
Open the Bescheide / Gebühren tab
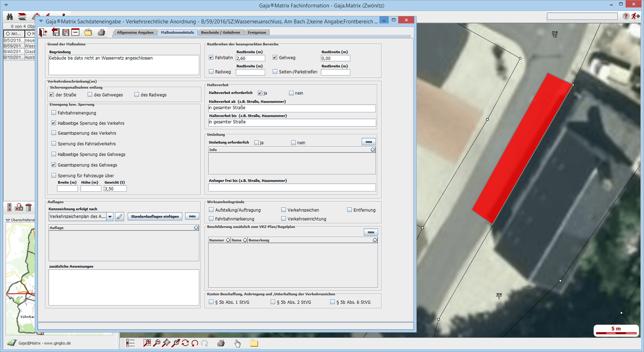pos(220,33)
